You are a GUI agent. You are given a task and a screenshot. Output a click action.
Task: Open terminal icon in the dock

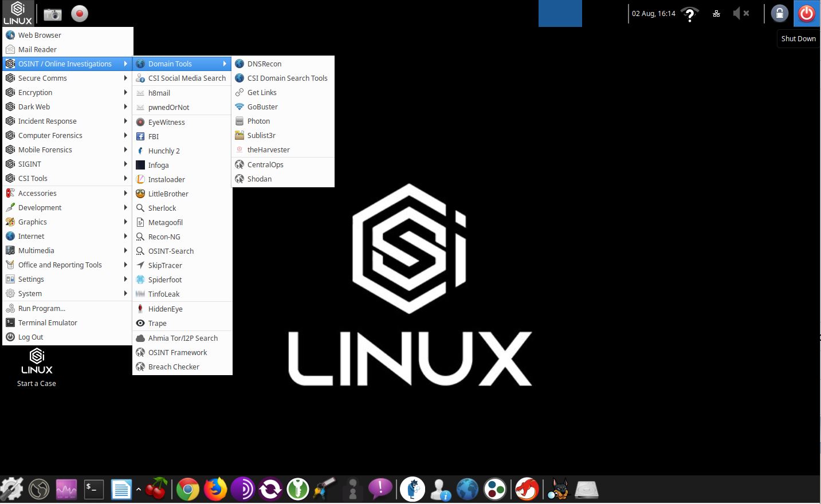[x=93, y=489]
